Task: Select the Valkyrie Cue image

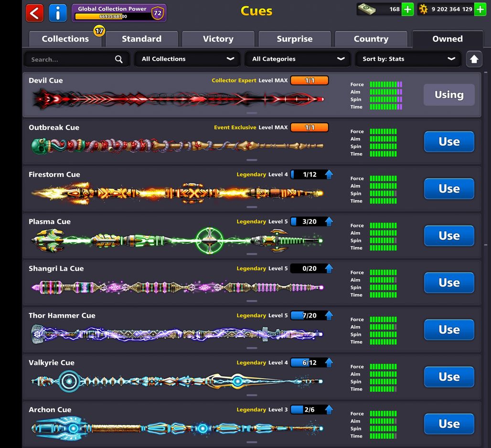Action: point(177,381)
